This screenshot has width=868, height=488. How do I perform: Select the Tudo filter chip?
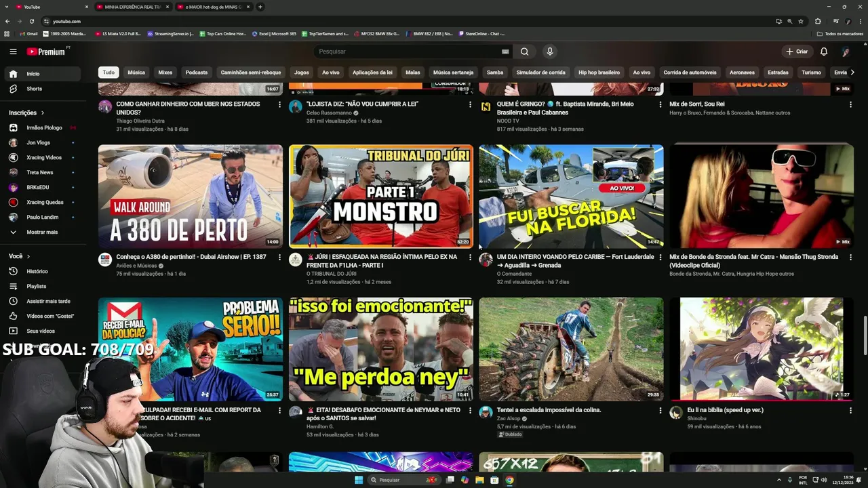(x=108, y=73)
